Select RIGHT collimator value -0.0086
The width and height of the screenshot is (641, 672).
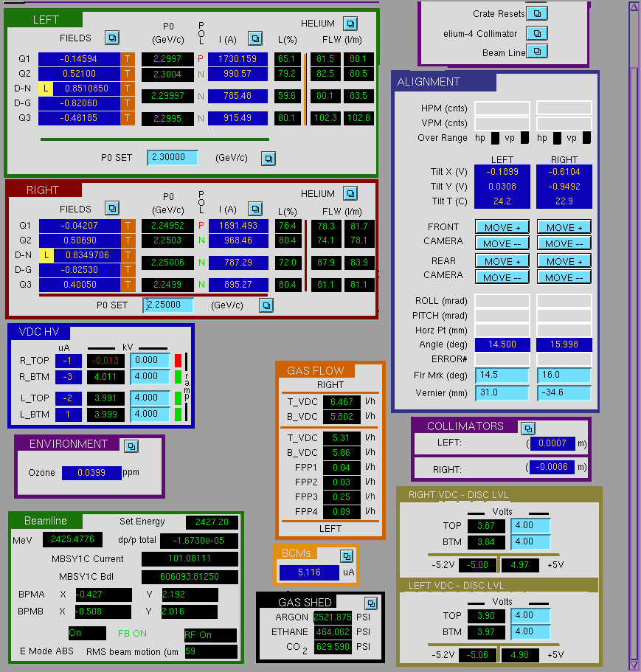pos(552,467)
